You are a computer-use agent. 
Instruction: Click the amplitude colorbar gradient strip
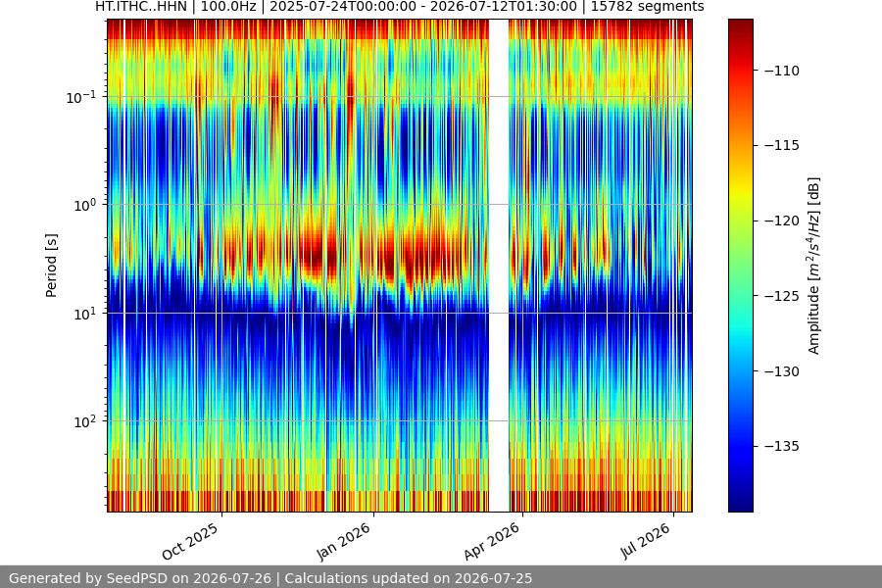[x=740, y=266]
